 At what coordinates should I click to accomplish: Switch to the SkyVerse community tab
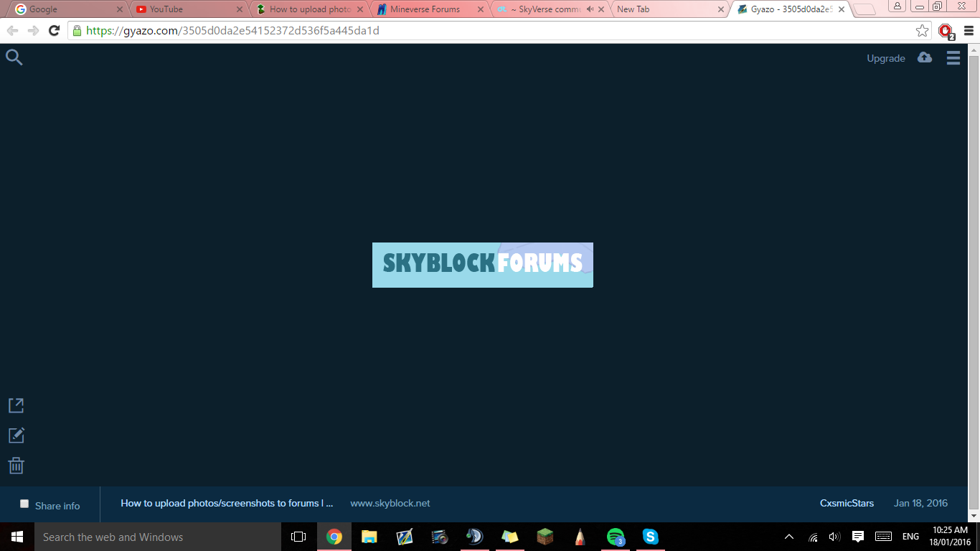[x=550, y=9]
